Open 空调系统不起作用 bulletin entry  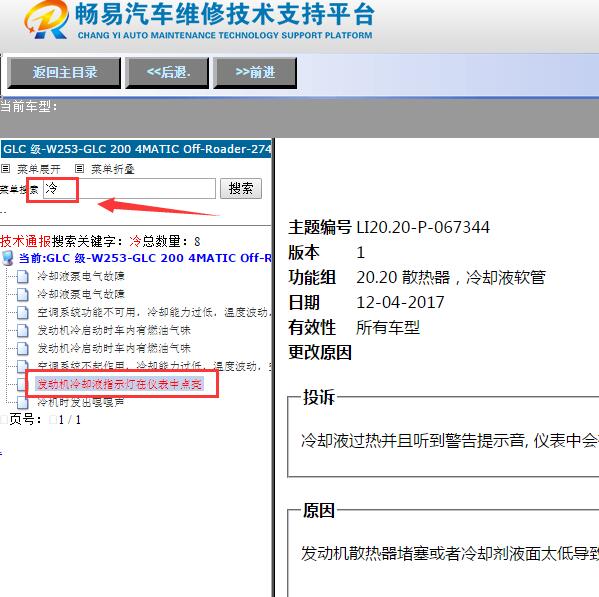pyautogui.click(x=154, y=366)
